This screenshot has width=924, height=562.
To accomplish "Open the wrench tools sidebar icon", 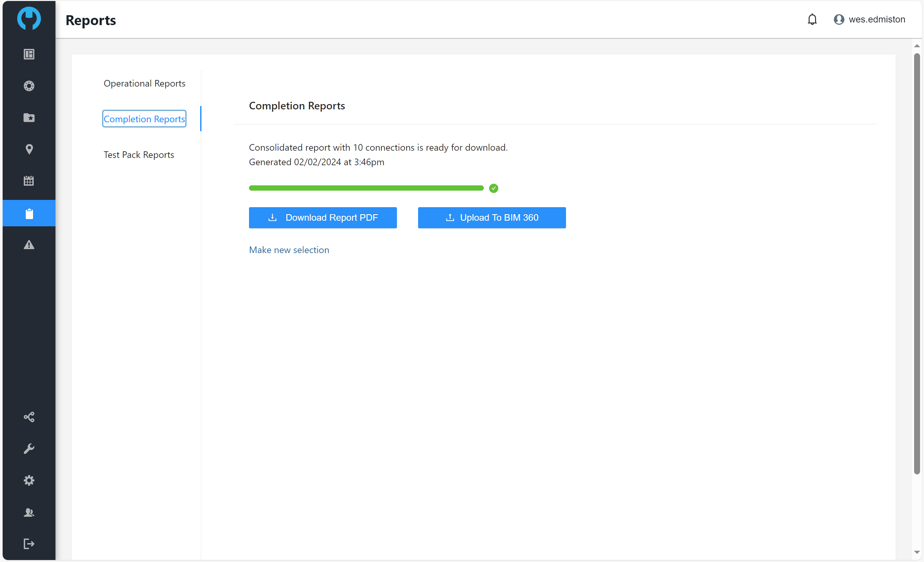I will tap(29, 449).
